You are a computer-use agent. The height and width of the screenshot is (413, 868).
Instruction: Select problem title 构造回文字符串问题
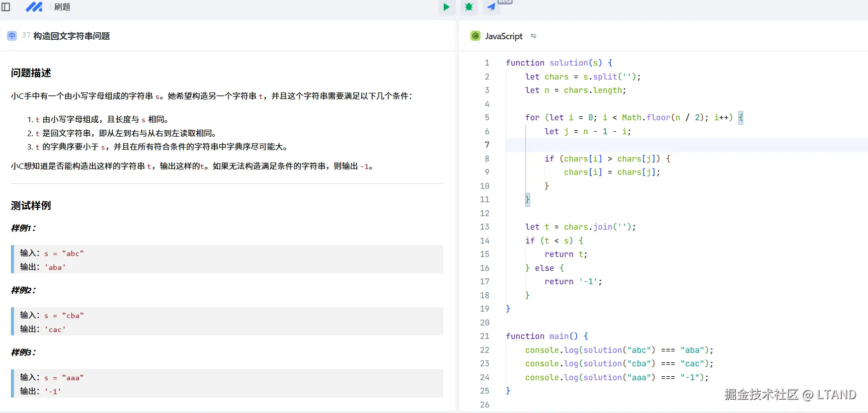[x=72, y=36]
